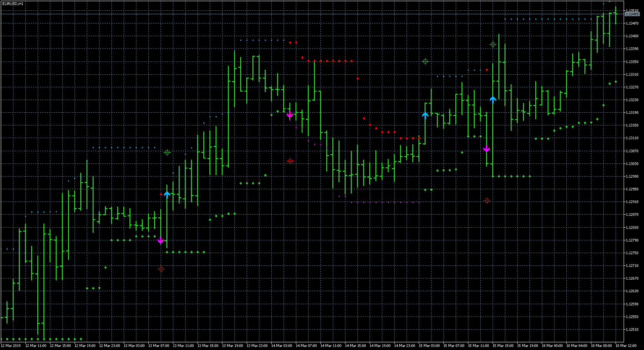The width and height of the screenshot is (644, 350).
Task: Toggle the red target crosshair near 15 Mar 13:00
Action: [x=486, y=200]
